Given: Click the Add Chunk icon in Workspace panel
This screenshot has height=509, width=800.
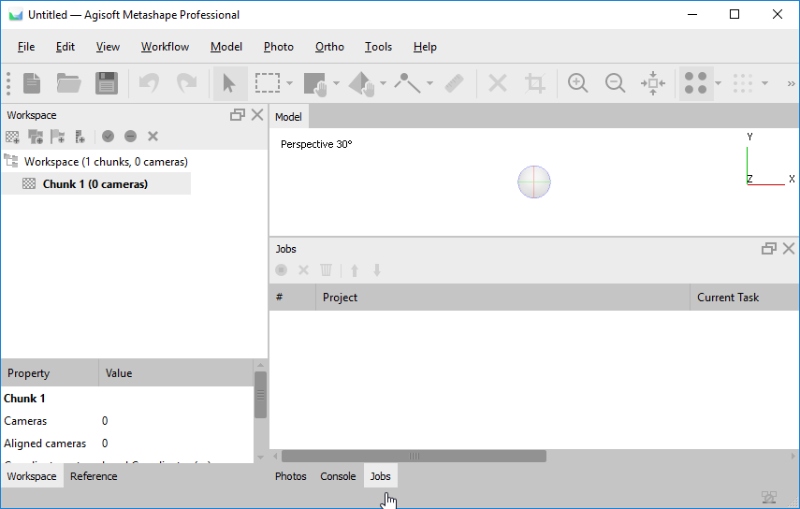Looking at the screenshot, I should click(12, 136).
